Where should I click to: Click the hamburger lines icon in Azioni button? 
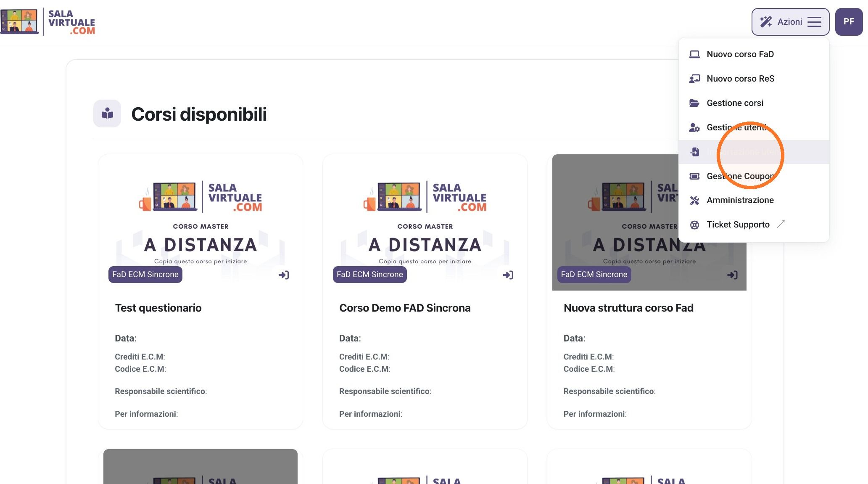pos(814,22)
